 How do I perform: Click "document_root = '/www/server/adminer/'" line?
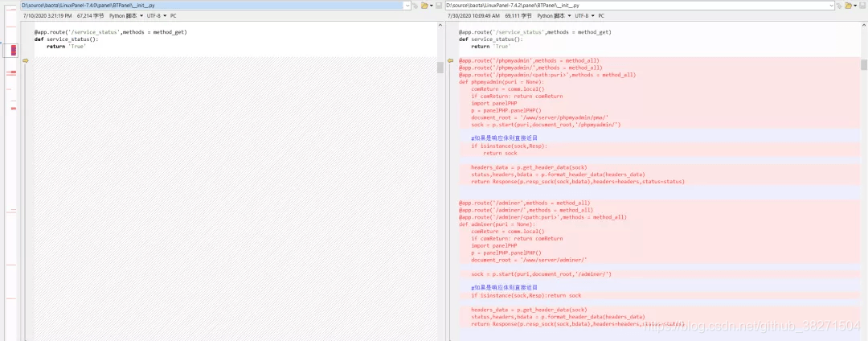point(529,260)
